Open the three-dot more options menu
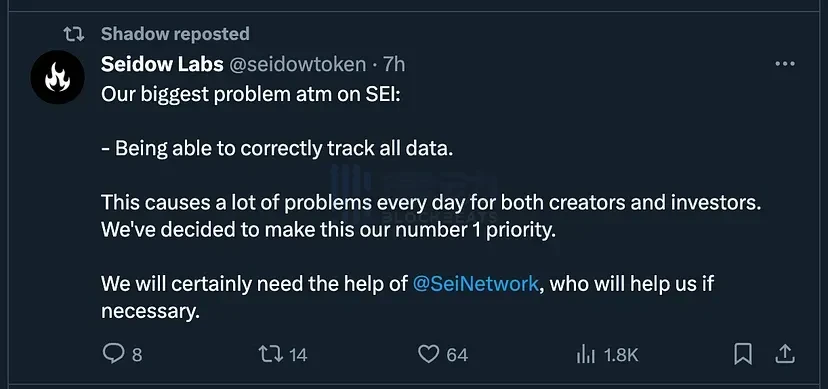 point(784,64)
